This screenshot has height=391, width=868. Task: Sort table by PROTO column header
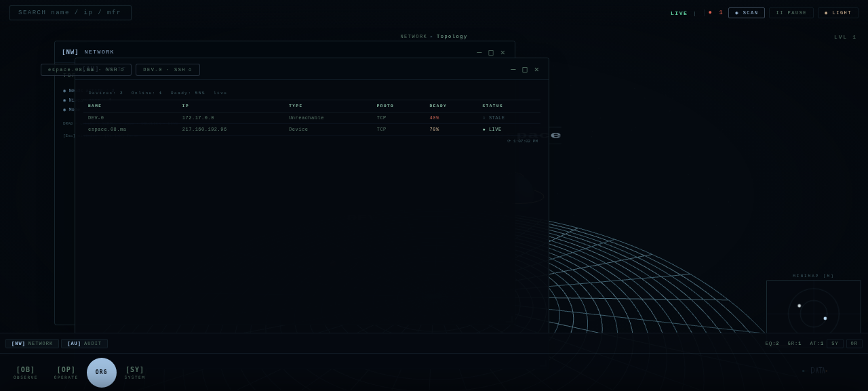(385, 106)
